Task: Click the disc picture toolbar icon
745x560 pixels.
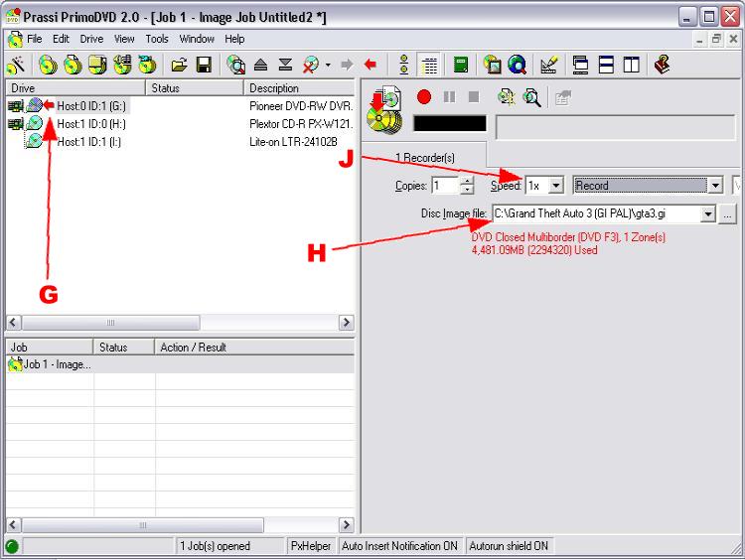Action: coord(493,65)
